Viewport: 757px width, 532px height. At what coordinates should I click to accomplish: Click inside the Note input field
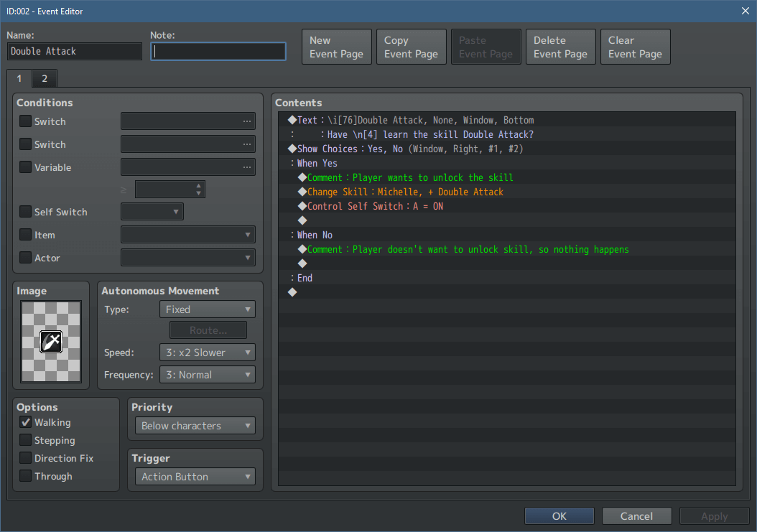(x=218, y=51)
